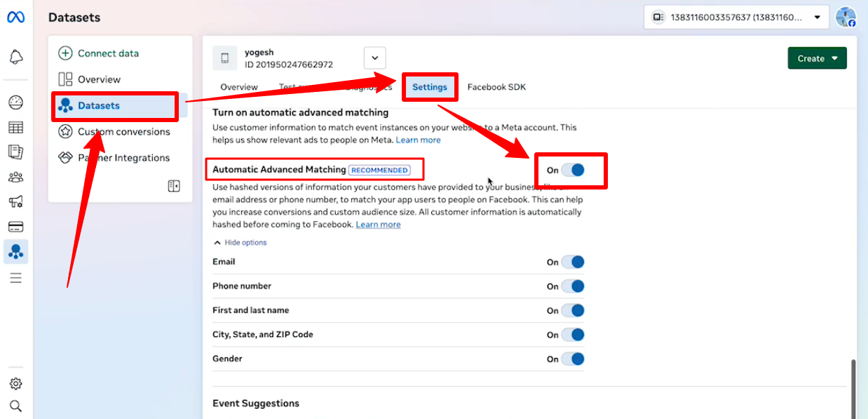Switch to the Settings tab
This screenshot has width=868, height=419.
tap(430, 87)
